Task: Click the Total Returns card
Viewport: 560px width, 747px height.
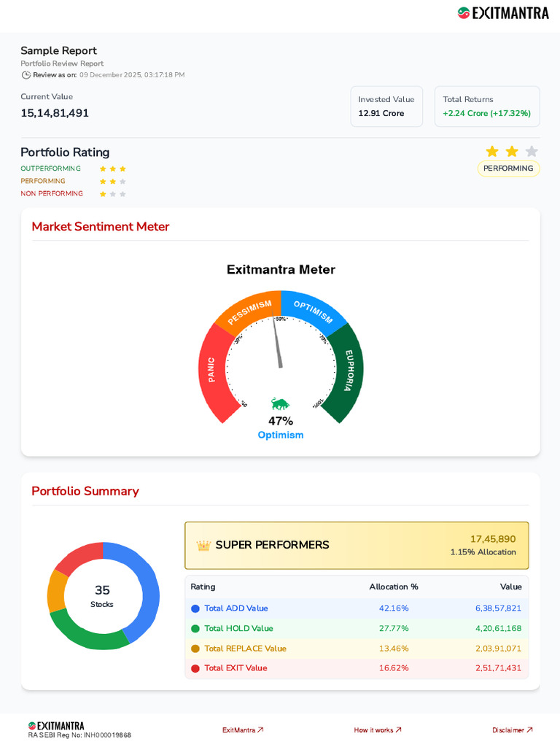Action: coord(487,107)
